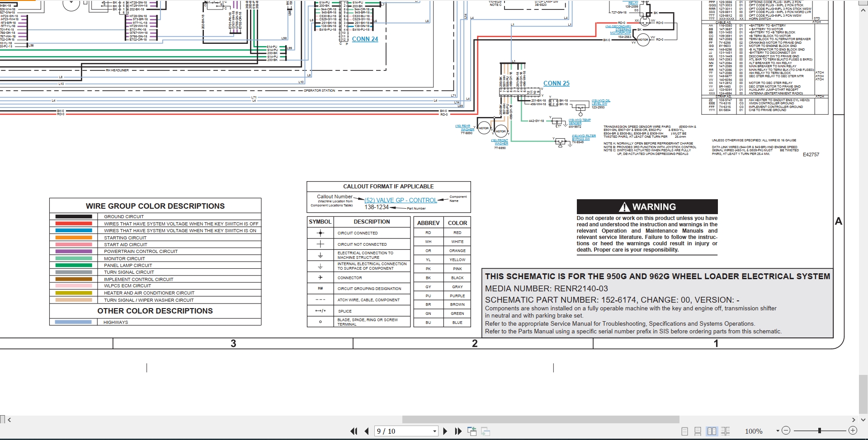Click the HIGHWAYS legend entry
The image size is (868, 440).
coord(116,323)
